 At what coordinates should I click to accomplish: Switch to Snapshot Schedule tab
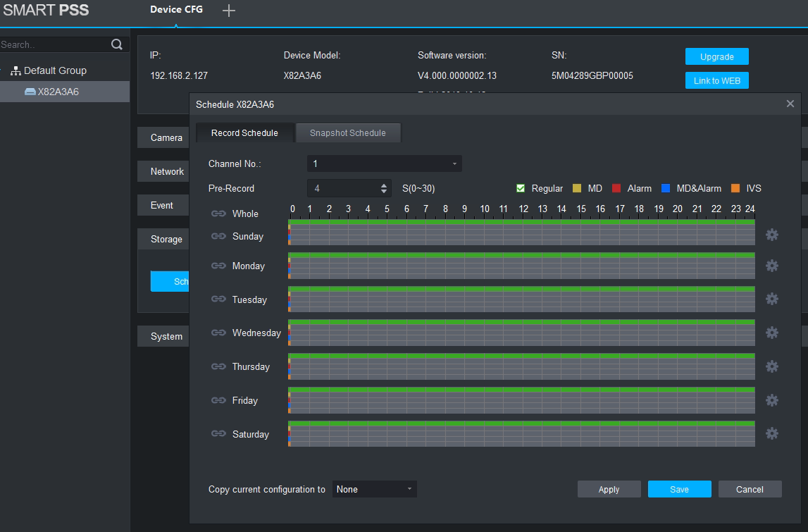pos(348,133)
